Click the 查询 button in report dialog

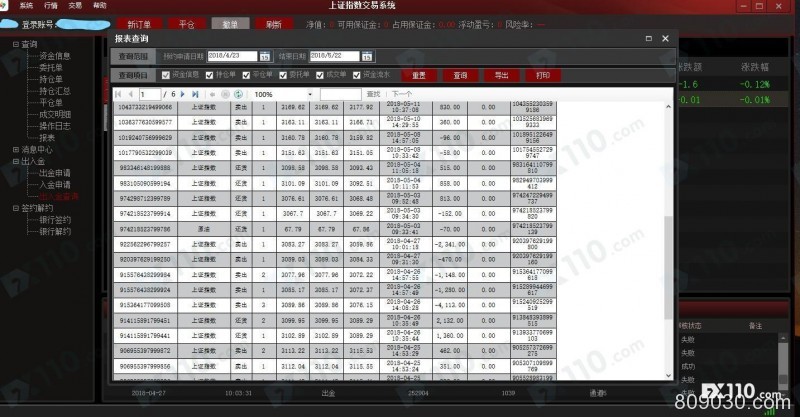[460, 76]
